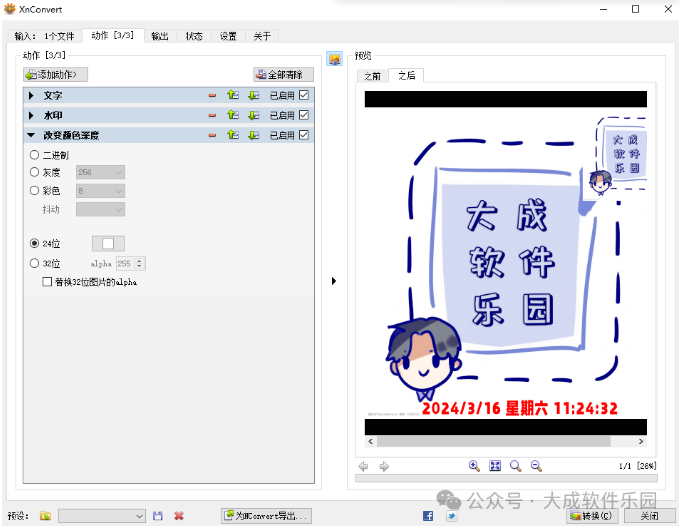
Task: Go to the previous preview image arrow
Action: [x=363, y=466]
